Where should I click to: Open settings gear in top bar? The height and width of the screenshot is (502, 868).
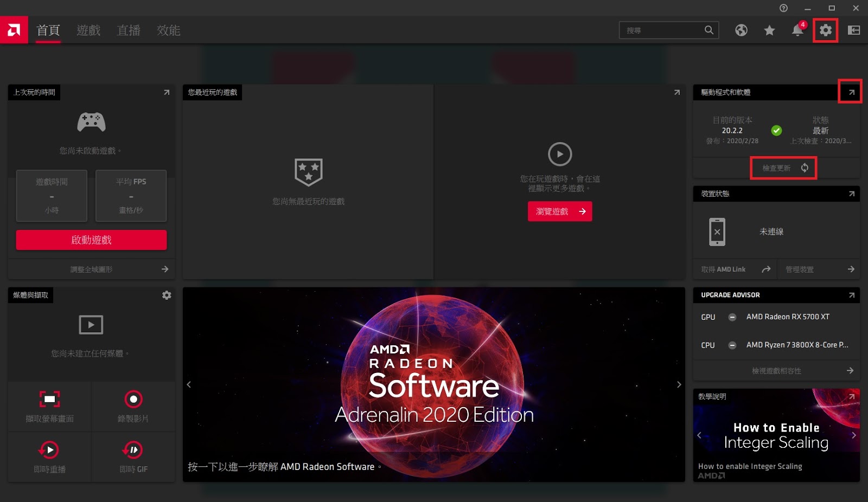(826, 30)
